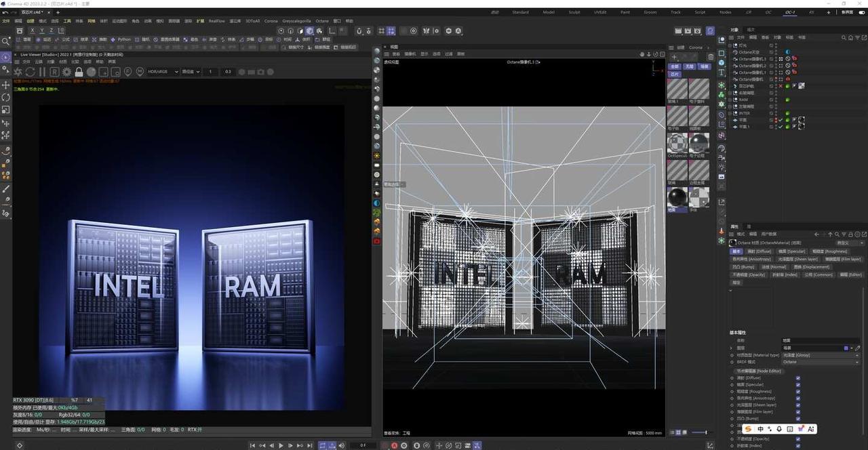Pause the render in Live Viewer

pyautogui.click(x=42, y=71)
